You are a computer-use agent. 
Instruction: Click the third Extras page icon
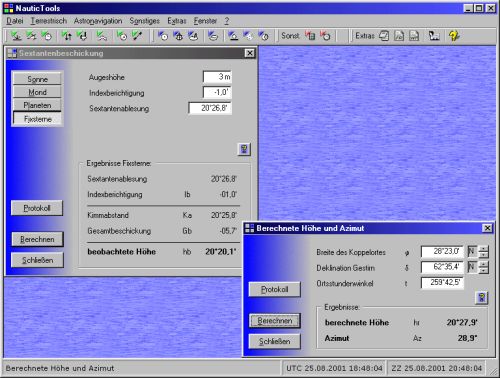point(414,36)
